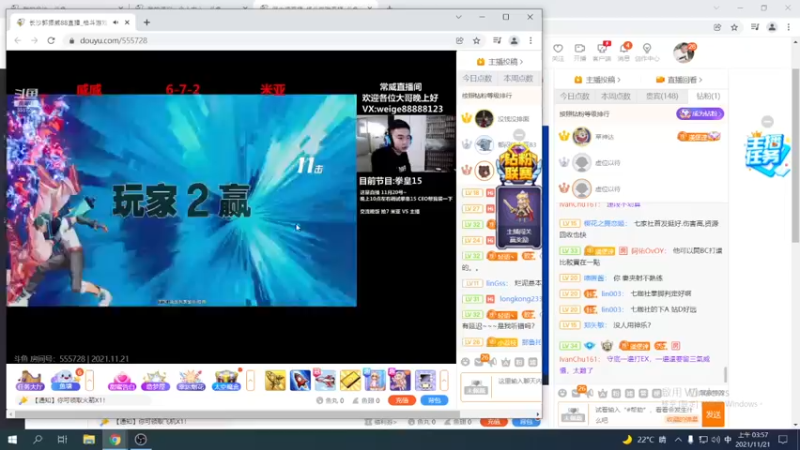800x450 pixels.
Task: Switch to 贵宾(148) tab in back window
Action: [x=662, y=96]
